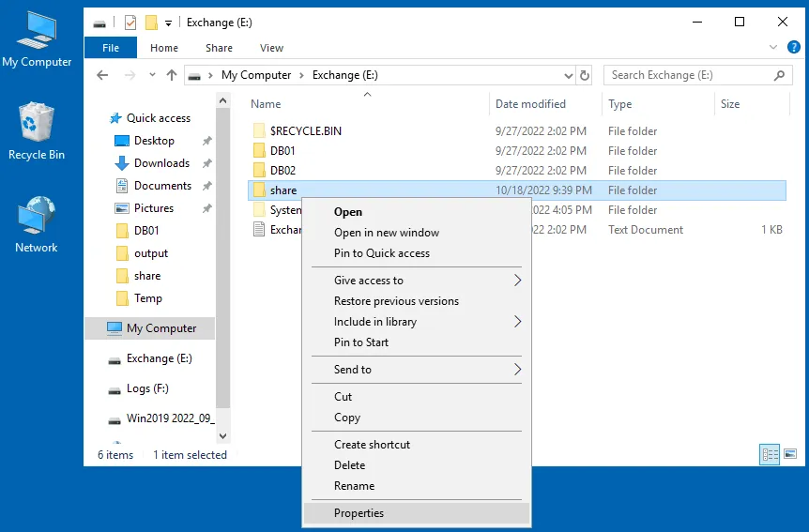Select Properties in the context menu
The height and width of the screenshot is (532, 809).
pos(359,513)
